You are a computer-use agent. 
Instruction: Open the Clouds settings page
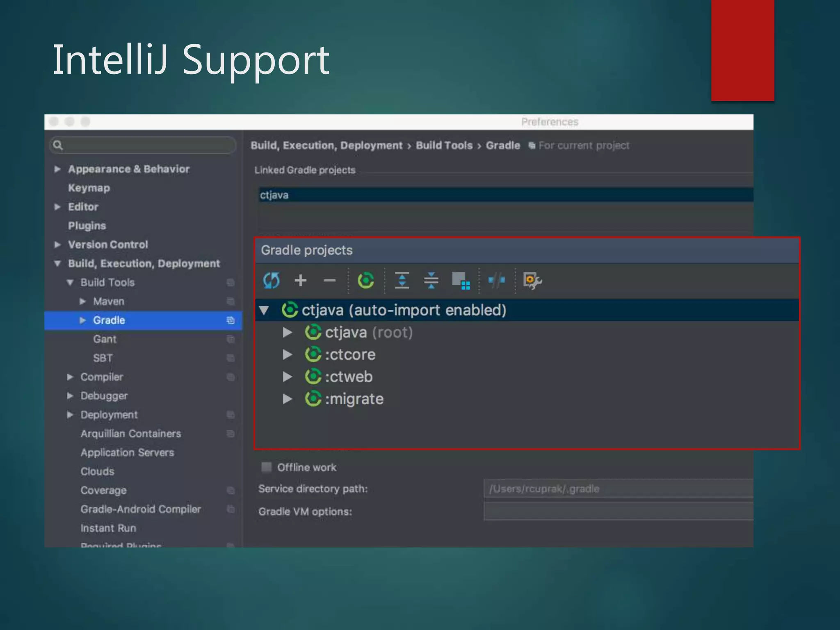[x=97, y=471]
